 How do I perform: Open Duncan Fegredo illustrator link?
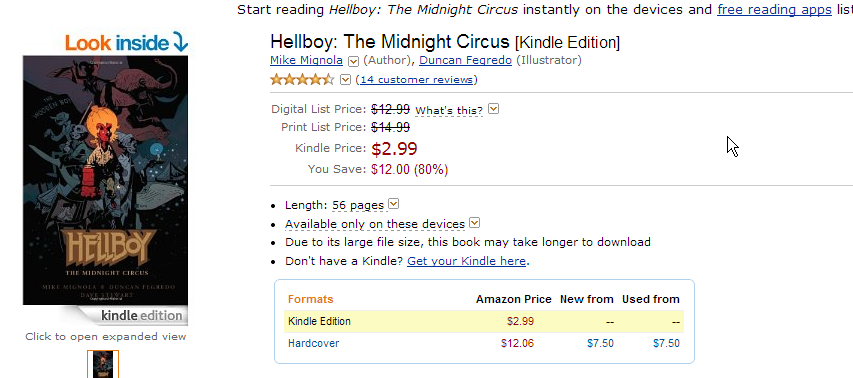pos(465,60)
